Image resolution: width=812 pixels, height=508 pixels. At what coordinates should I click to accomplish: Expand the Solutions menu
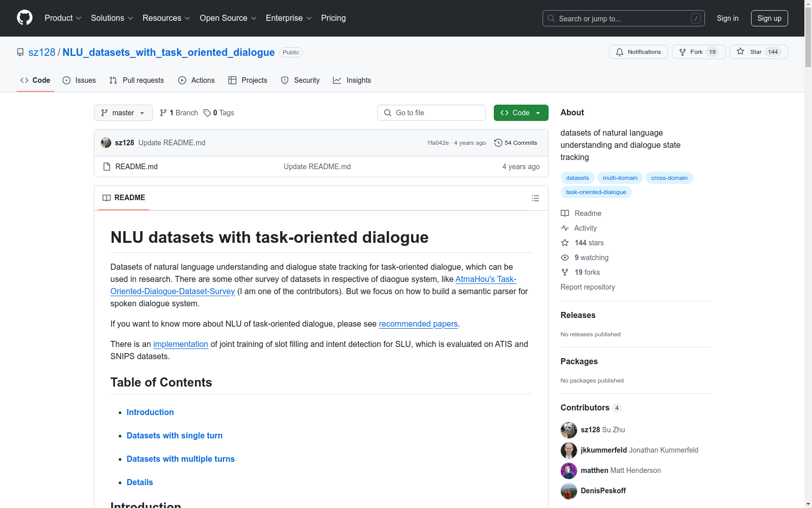pos(112,18)
